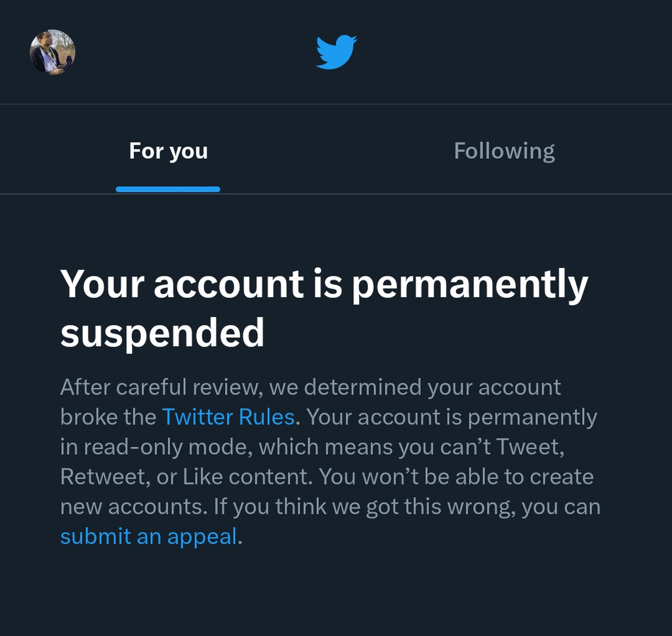
Task: Click the submit an appeal link
Action: click(x=148, y=536)
